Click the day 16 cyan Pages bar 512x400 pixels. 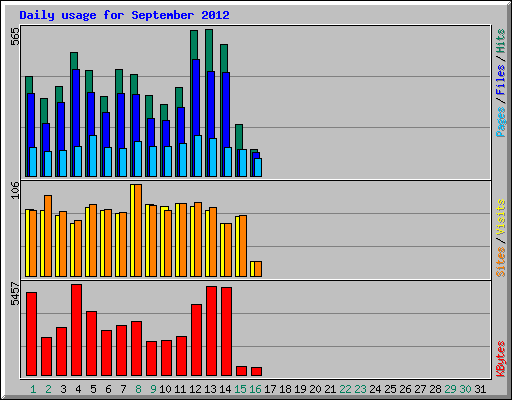(x=258, y=167)
